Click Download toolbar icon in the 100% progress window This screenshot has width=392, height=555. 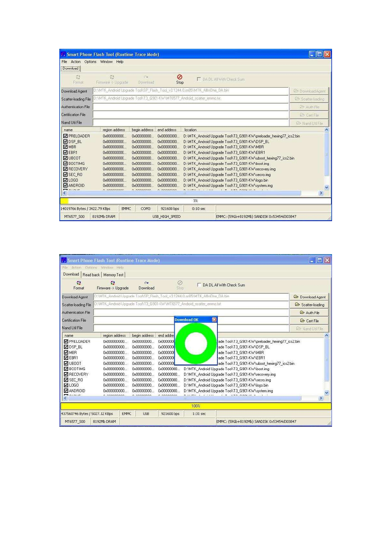pos(146,283)
